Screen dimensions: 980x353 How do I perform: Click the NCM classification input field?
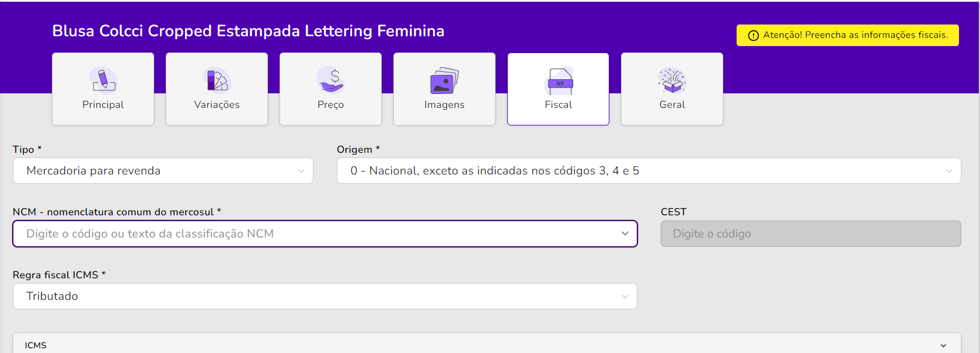coord(325,233)
